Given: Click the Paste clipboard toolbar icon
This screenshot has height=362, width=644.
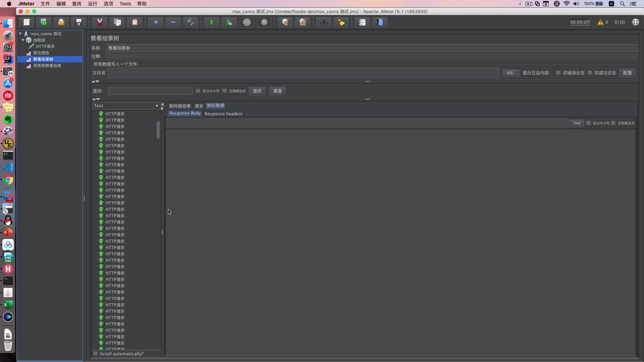Looking at the screenshot, I should (135, 22).
